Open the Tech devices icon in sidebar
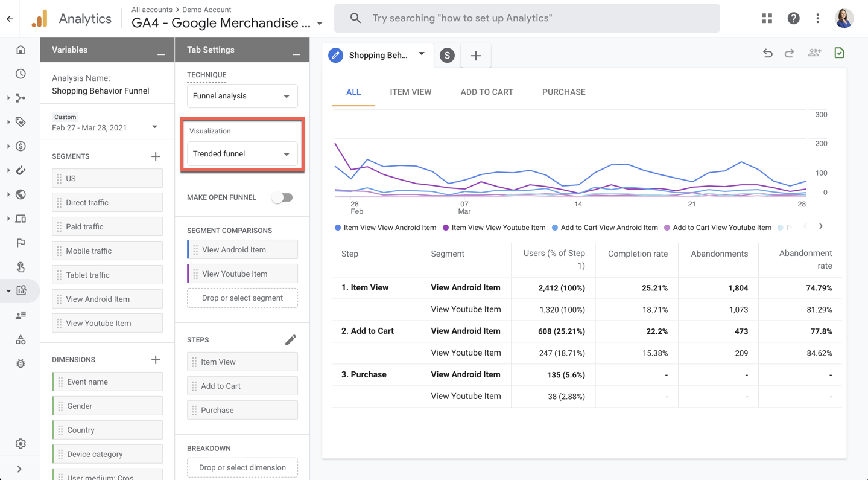 pos(21,219)
